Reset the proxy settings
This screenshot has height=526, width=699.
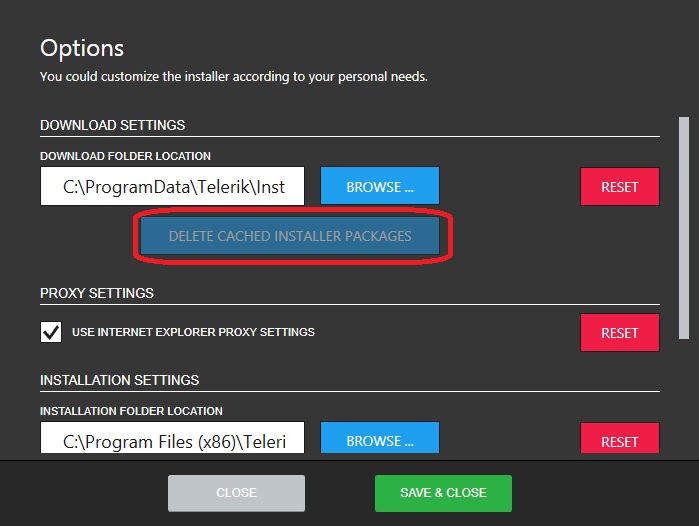pyautogui.click(x=619, y=333)
